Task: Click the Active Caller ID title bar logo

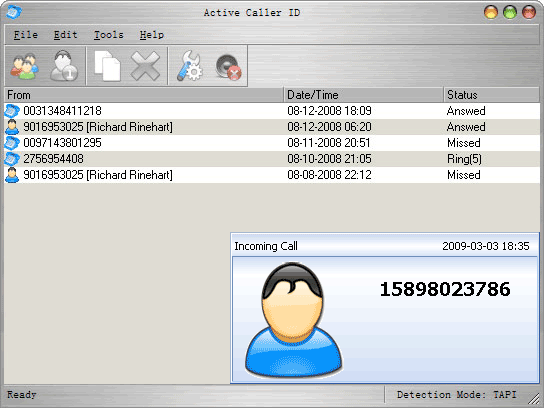Action: [x=14, y=12]
